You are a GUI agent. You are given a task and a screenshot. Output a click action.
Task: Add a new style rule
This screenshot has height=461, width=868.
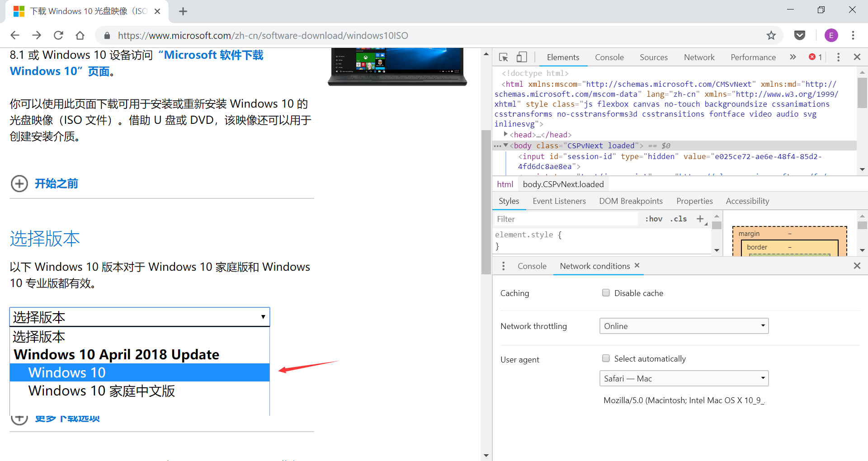pos(700,219)
